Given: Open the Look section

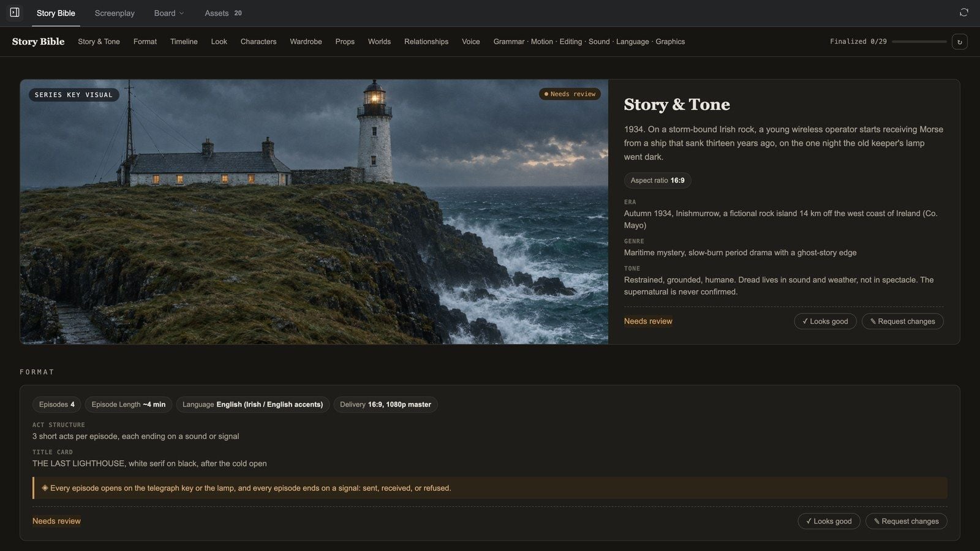Looking at the screenshot, I should 219,42.
